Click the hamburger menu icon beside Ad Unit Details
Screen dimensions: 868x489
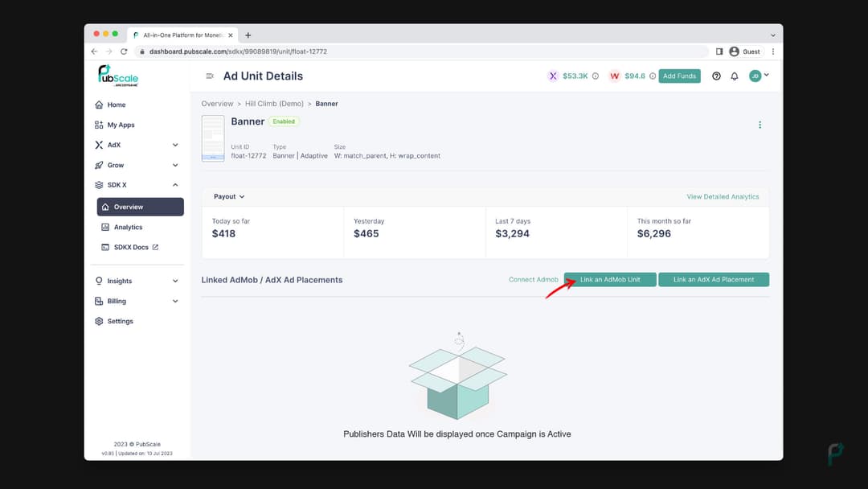coord(210,76)
